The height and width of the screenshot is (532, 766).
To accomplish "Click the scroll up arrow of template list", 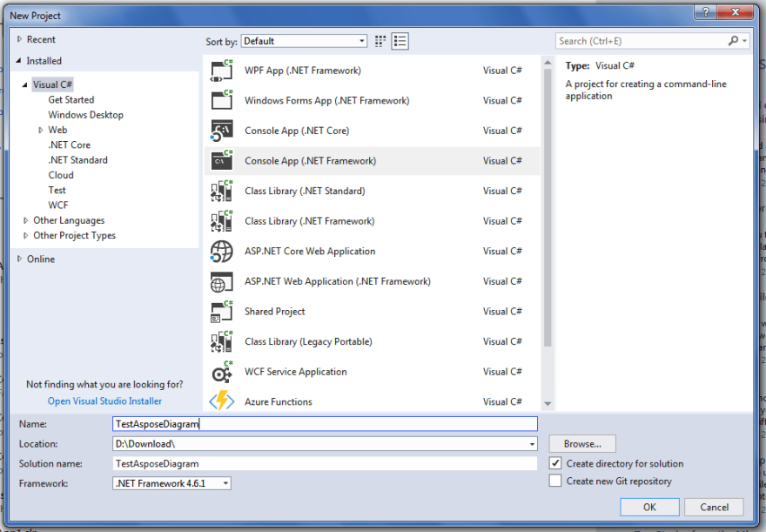I will (x=548, y=63).
